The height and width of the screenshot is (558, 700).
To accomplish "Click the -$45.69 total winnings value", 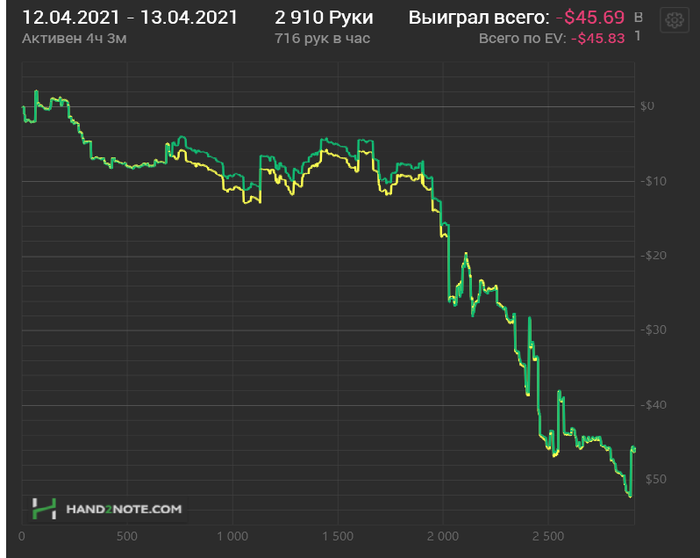I will (x=590, y=18).
